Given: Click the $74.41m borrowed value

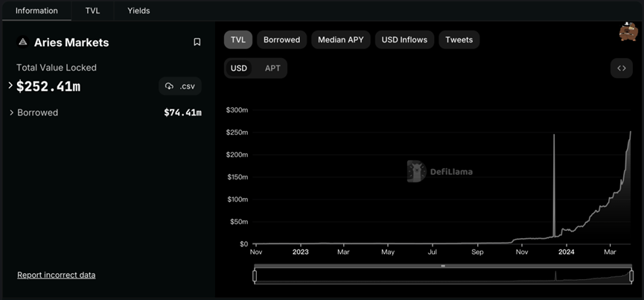Looking at the screenshot, I should pyautogui.click(x=182, y=112).
